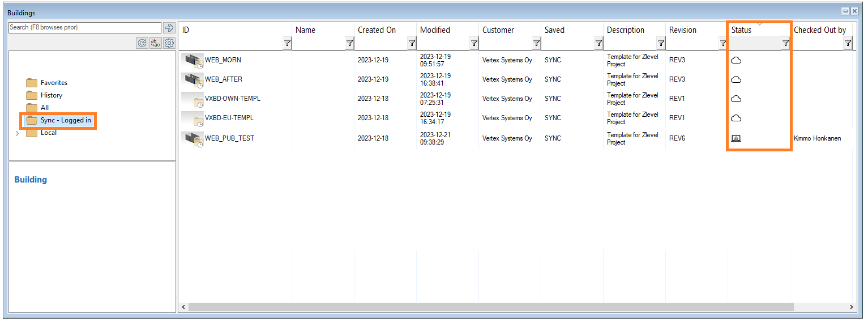Click the match-case 'ab ac' icon
Viewport: 868px width, 322px height.
coord(156,43)
